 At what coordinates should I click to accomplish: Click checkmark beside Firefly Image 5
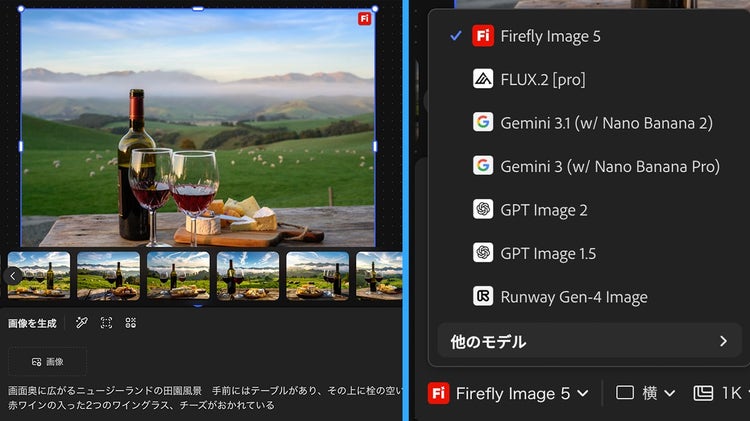click(x=456, y=36)
